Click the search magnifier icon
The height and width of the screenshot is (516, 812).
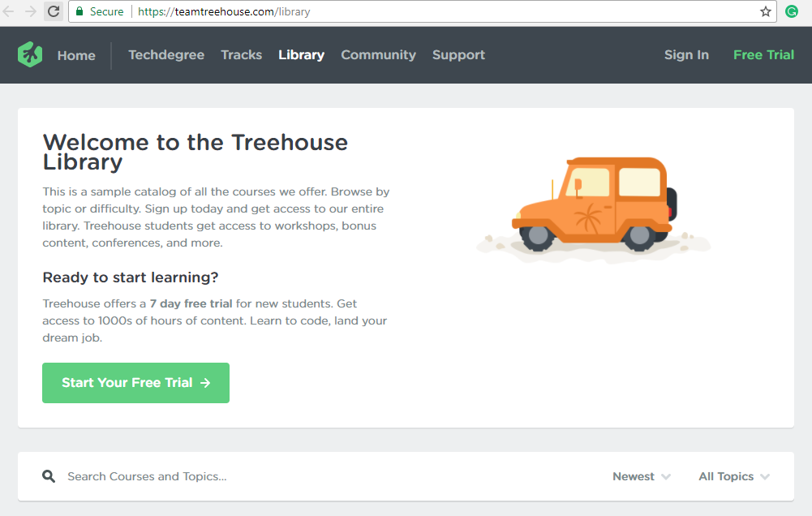tap(49, 476)
